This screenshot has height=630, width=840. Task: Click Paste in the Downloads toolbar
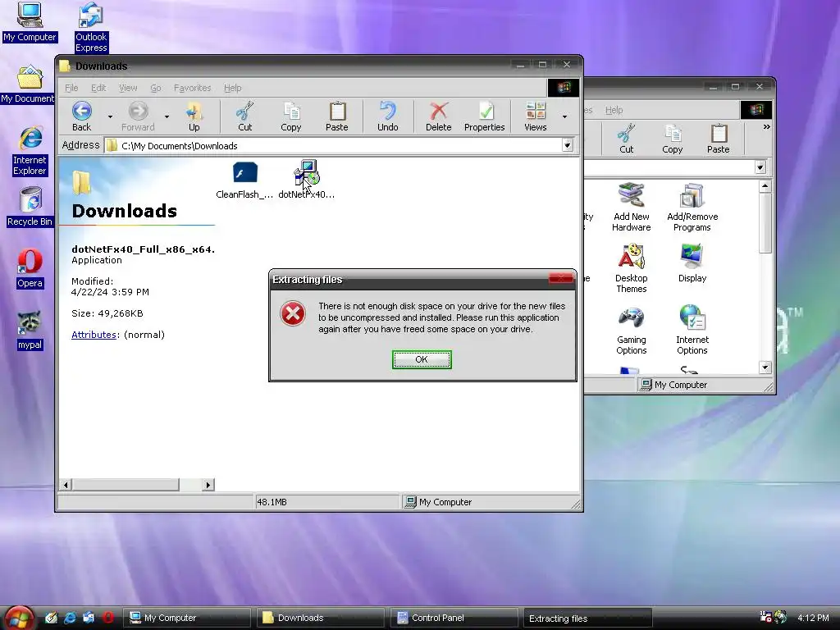tap(337, 116)
